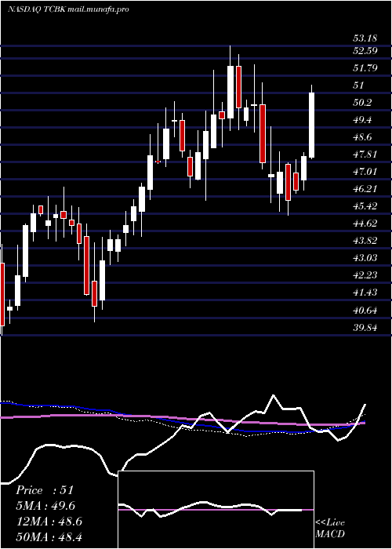Select the 44.62 price level label

point(365,224)
